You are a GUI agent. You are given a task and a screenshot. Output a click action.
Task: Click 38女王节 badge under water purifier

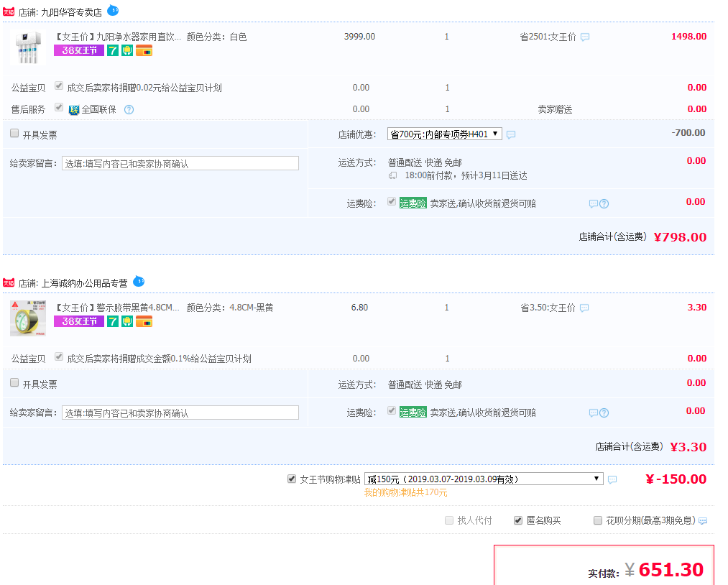point(79,50)
